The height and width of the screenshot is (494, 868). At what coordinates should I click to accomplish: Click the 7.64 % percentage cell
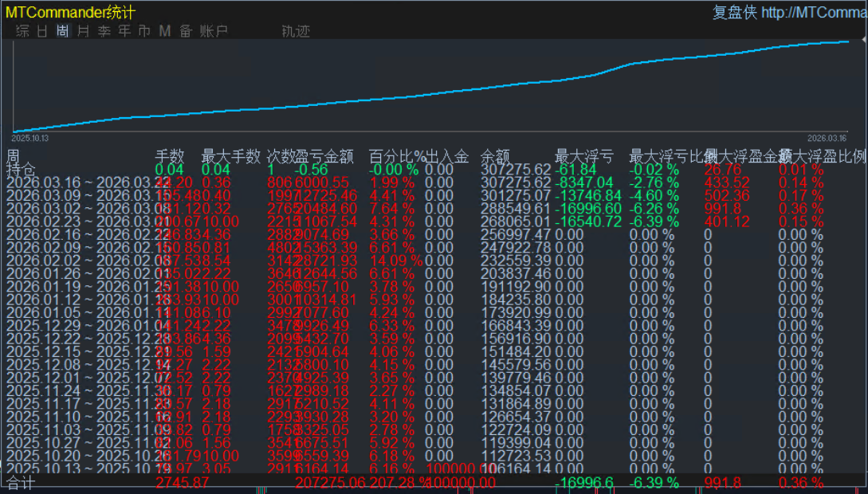coord(392,209)
